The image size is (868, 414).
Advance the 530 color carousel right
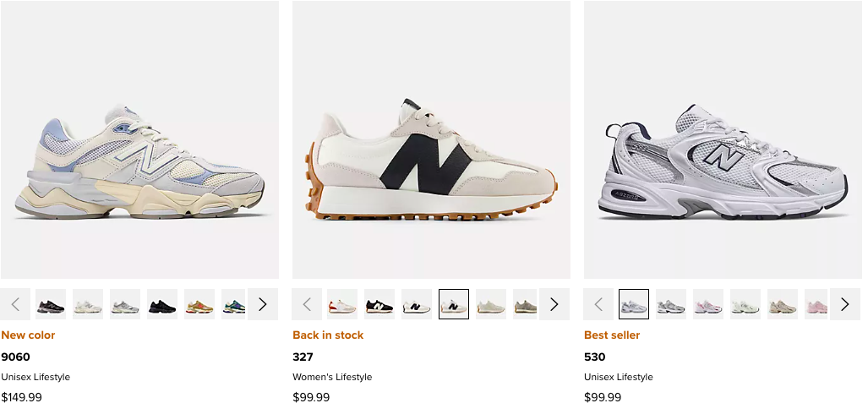tap(845, 304)
